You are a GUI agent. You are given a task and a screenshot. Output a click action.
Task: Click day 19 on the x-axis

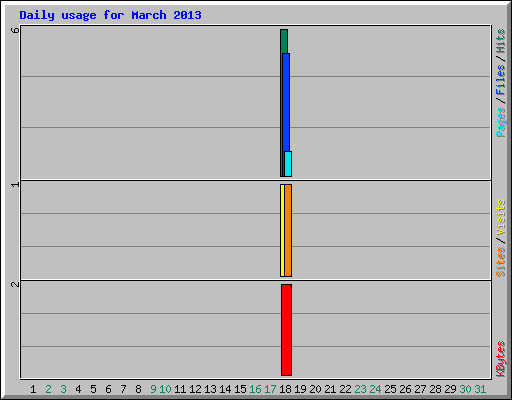[x=300, y=389]
